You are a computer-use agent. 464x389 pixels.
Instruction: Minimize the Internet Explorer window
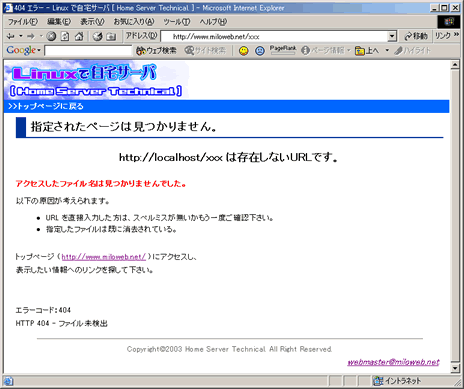(x=434, y=8)
